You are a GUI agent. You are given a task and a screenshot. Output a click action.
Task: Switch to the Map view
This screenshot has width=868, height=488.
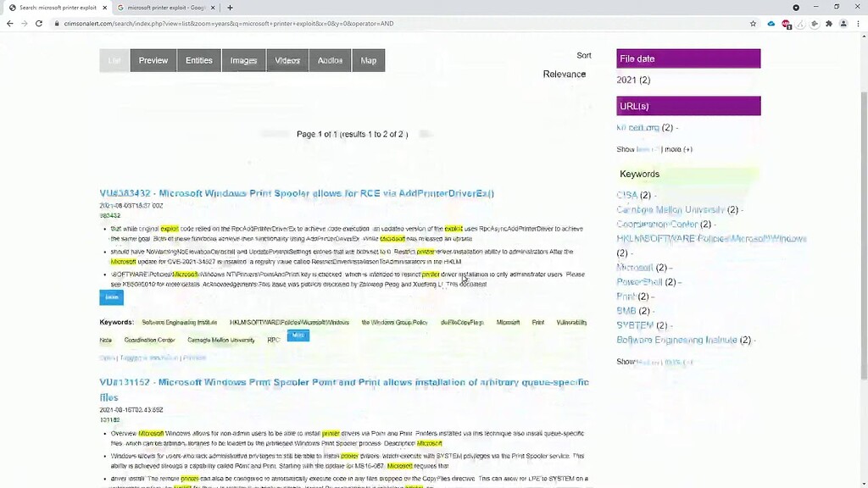pyautogui.click(x=368, y=60)
